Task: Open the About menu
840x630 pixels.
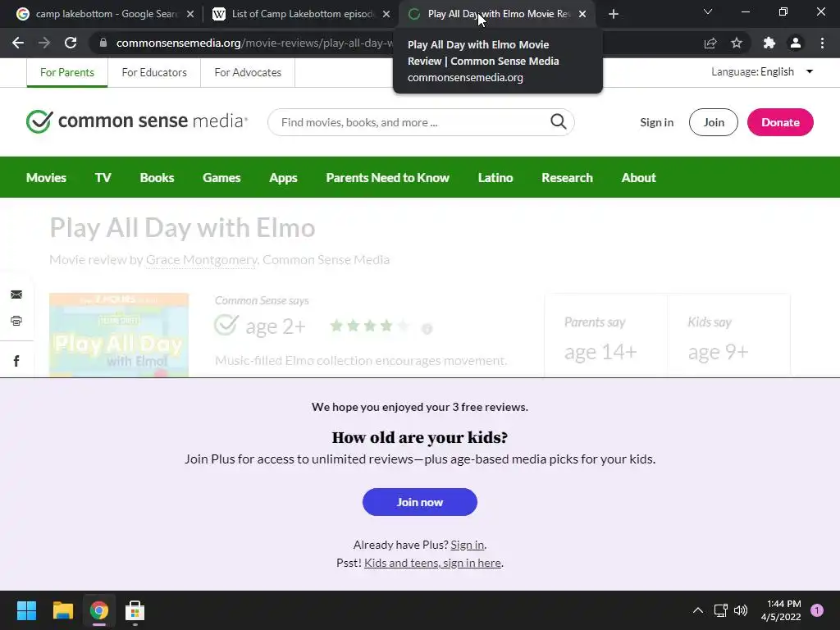Action: click(x=638, y=177)
